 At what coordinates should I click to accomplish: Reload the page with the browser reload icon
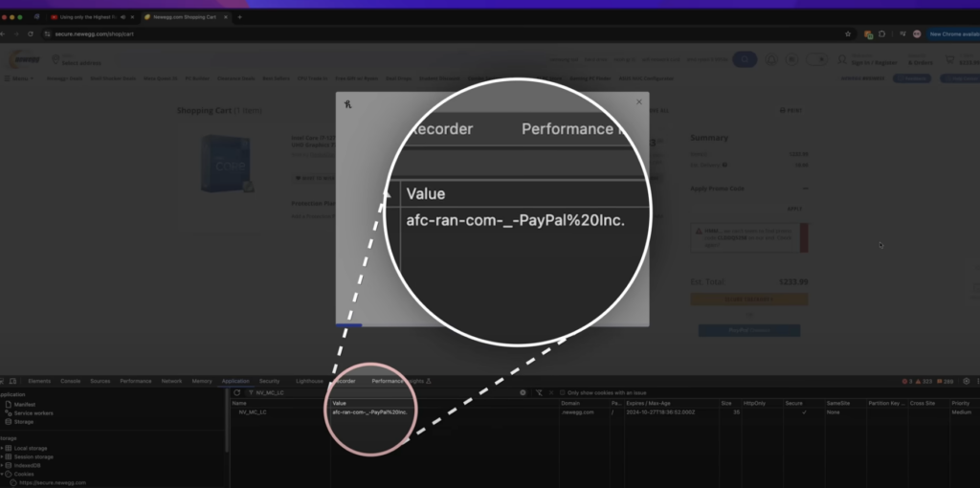coord(30,33)
